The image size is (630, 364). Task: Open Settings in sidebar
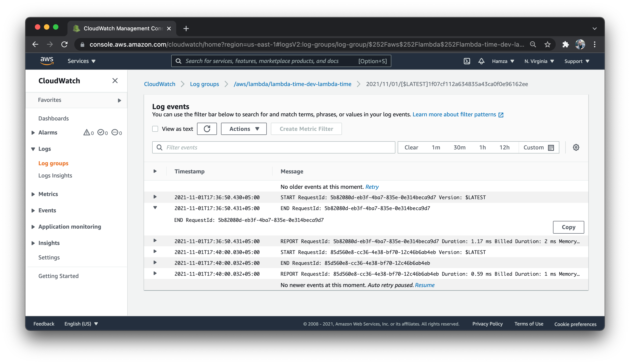pos(49,257)
